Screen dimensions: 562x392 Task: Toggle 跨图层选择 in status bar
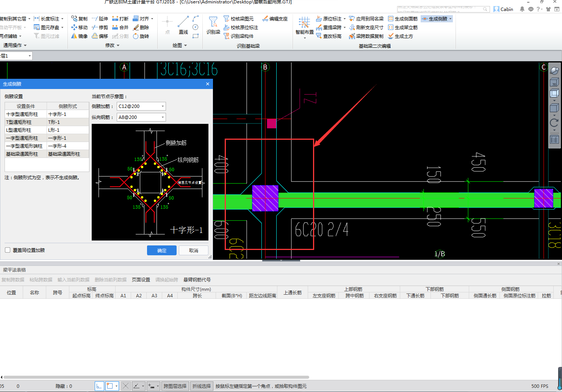pos(175,386)
